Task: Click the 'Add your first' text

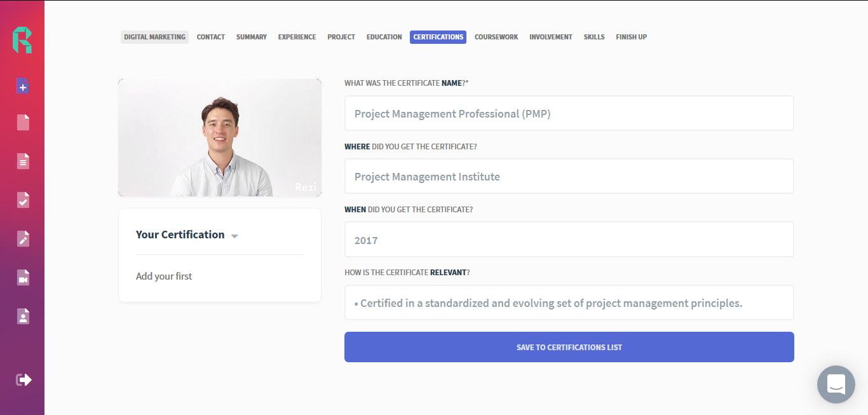Action: [164, 276]
